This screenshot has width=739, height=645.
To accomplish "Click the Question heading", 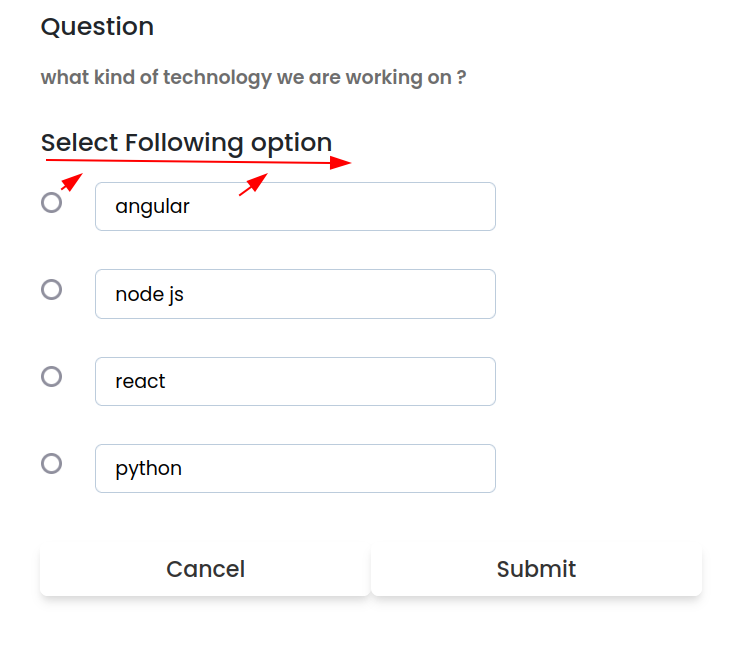I will (97, 27).
